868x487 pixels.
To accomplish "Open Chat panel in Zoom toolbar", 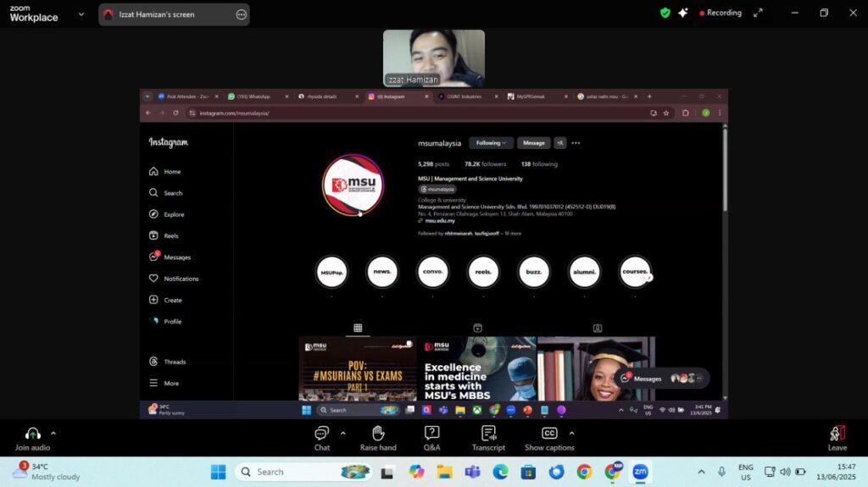I will (321, 439).
